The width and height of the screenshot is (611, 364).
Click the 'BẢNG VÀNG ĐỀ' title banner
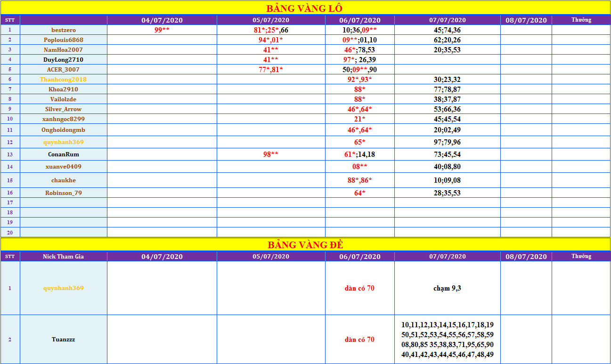click(305, 245)
